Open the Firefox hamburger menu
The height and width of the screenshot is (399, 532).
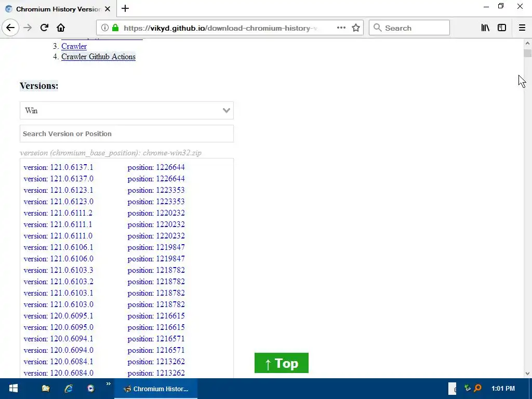coord(522,28)
